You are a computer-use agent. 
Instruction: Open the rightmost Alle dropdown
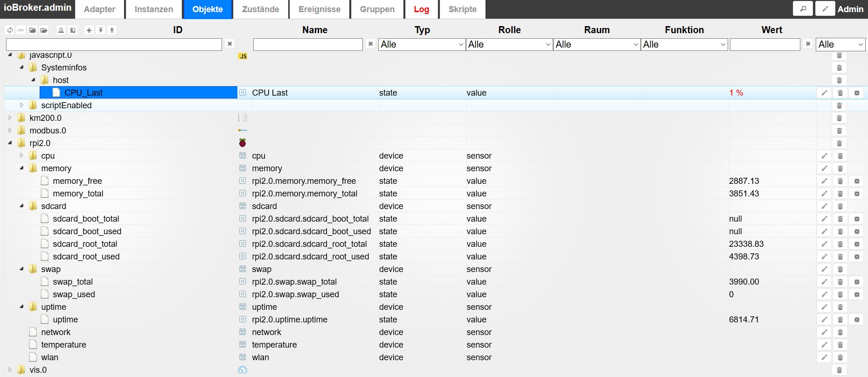click(840, 44)
